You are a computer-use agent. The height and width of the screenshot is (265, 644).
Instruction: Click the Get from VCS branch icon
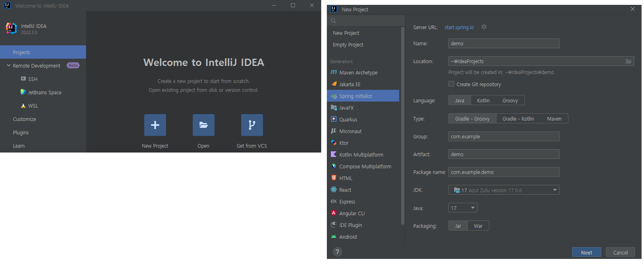[252, 125]
